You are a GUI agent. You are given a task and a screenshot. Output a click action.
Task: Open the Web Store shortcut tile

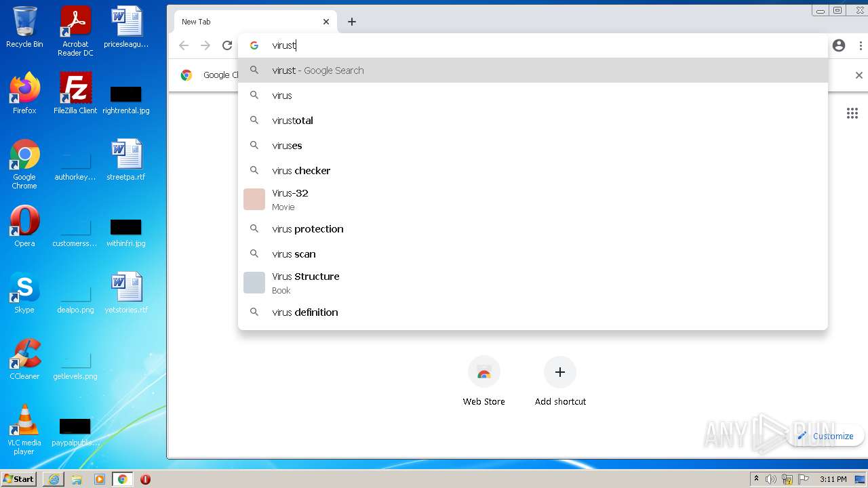point(484,380)
